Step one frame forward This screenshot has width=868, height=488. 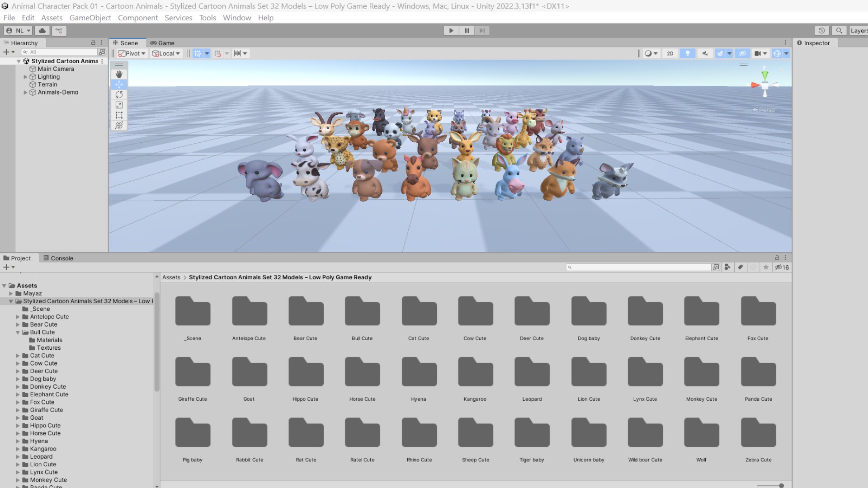click(482, 31)
